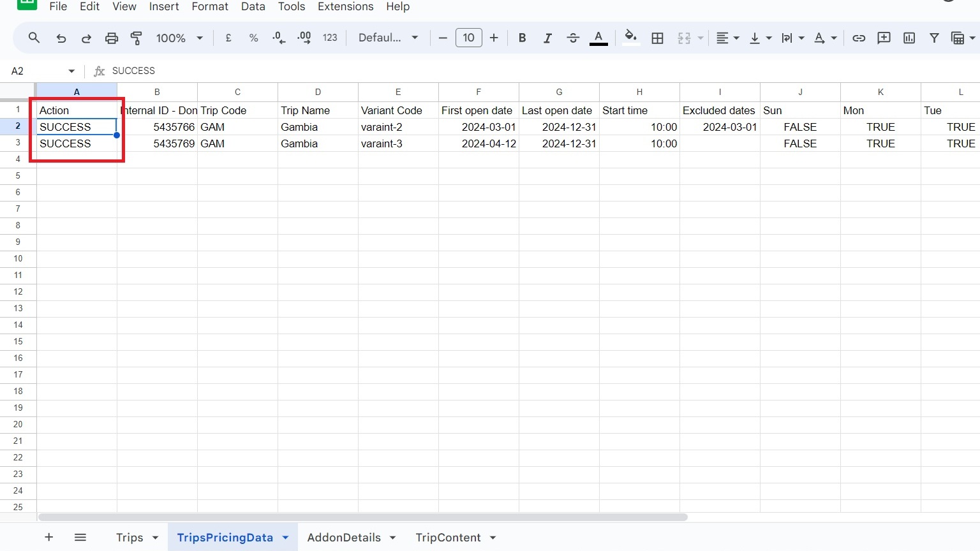The image size is (980, 551).
Task: Expand the Default font dropdown
Action: point(388,38)
